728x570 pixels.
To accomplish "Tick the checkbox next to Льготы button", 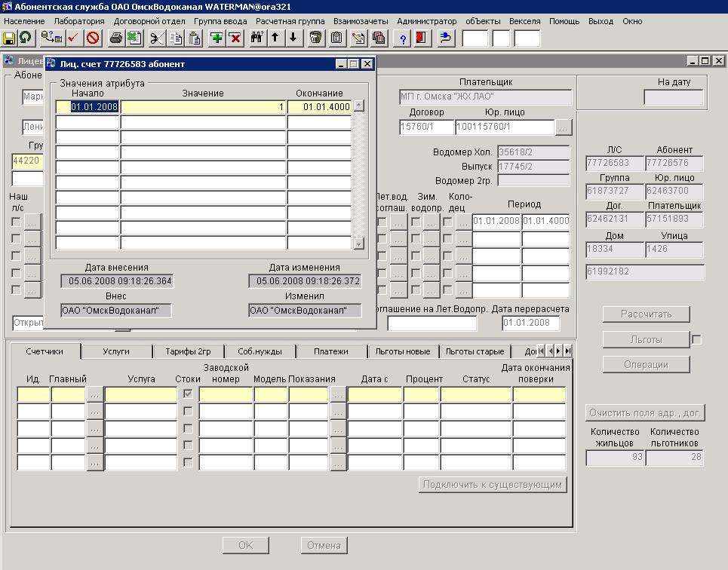I will (696, 340).
